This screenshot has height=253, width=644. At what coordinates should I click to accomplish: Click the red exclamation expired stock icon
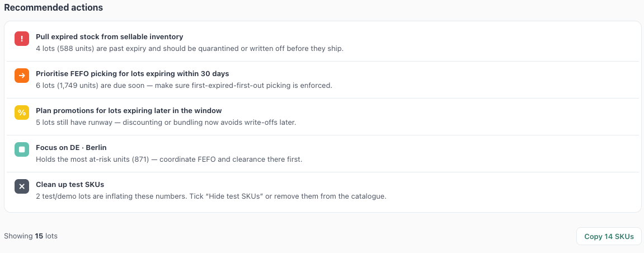[x=22, y=39]
